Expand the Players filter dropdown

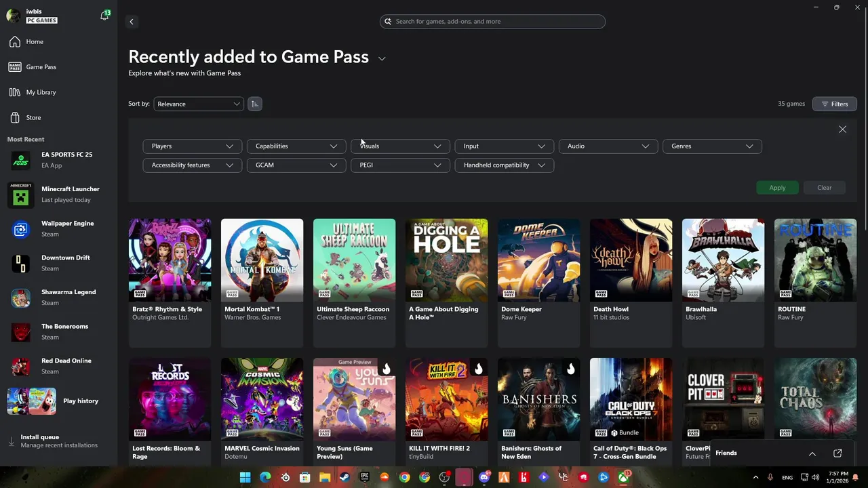click(x=192, y=146)
